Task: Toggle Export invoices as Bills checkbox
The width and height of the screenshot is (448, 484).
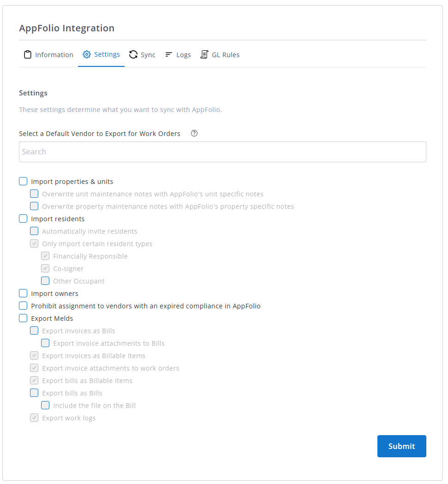Action: click(34, 331)
